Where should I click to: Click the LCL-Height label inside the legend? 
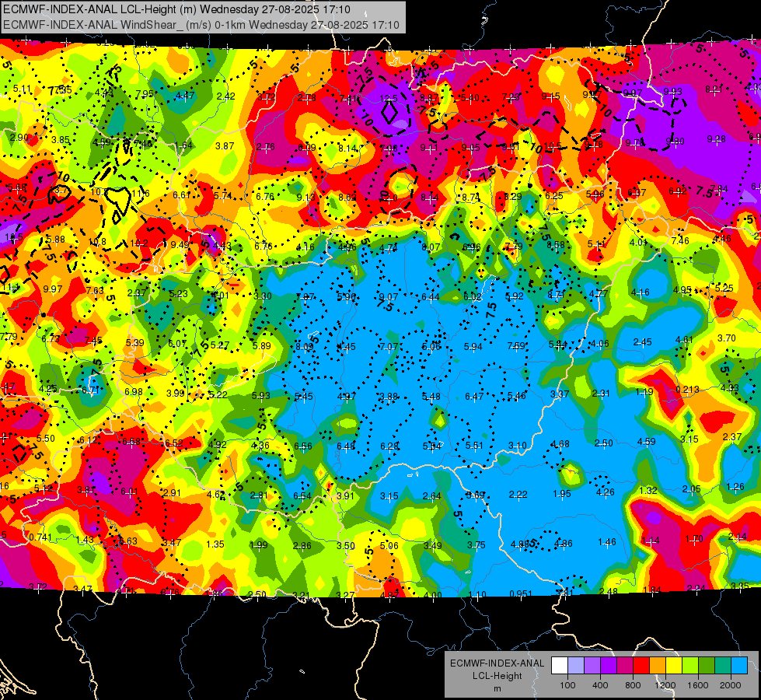(497, 676)
